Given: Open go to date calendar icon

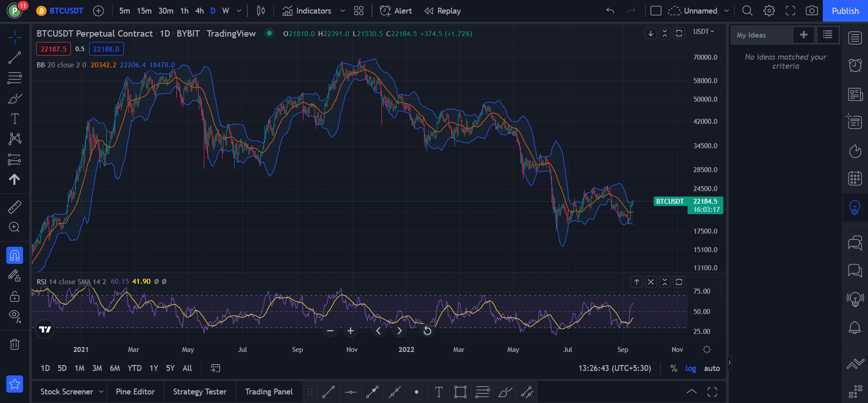Looking at the screenshot, I should point(215,368).
